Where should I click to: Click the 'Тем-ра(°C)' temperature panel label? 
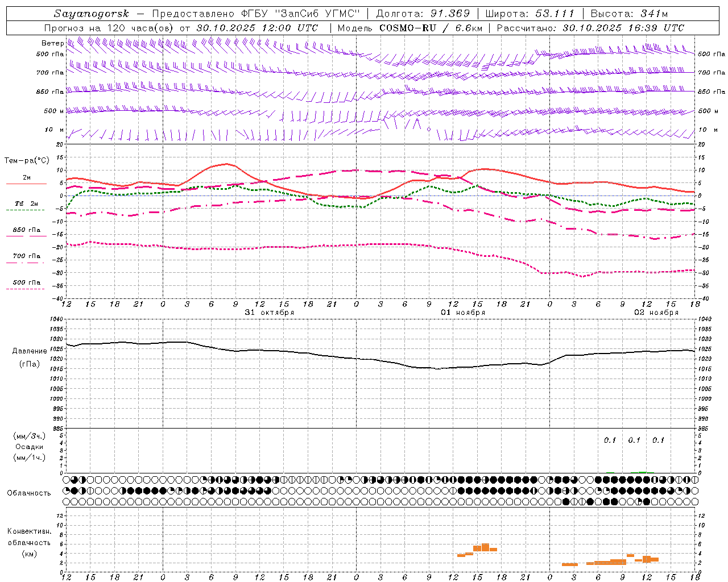point(26,161)
